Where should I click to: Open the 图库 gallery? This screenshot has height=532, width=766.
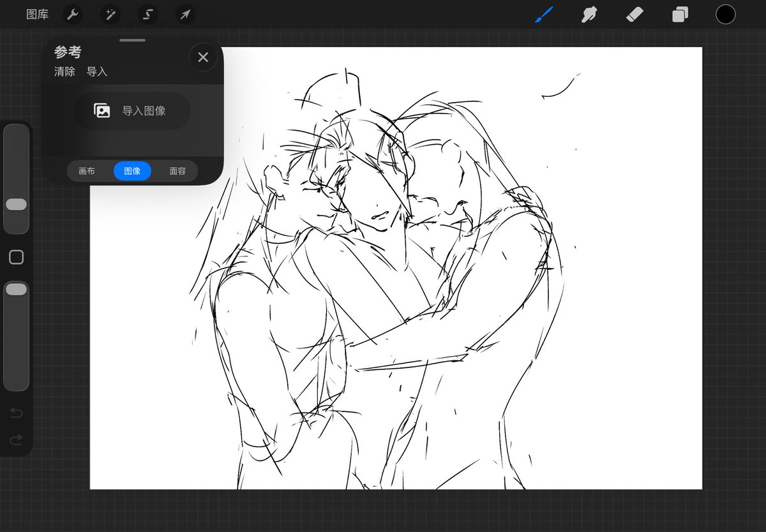(37, 14)
